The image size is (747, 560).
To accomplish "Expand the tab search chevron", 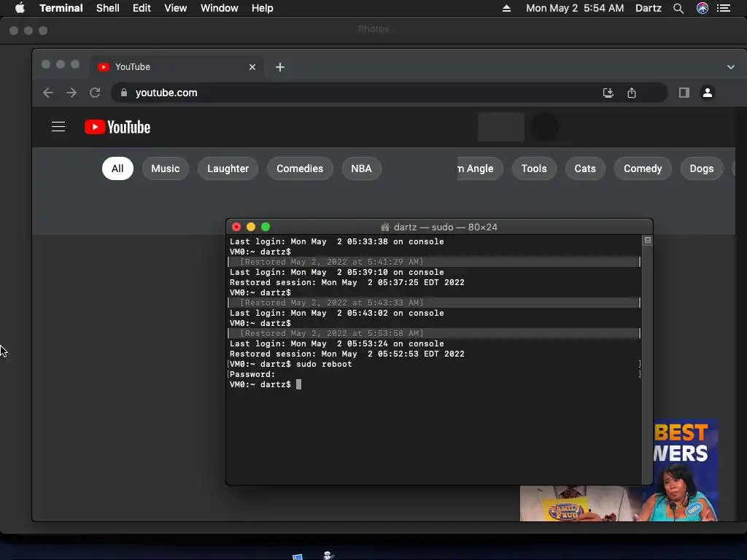I will 731,67.
